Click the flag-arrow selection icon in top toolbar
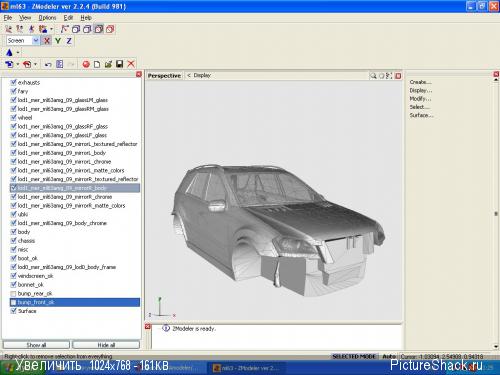The height and width of the screenshot is (375, 500). (x=64, y=29)
